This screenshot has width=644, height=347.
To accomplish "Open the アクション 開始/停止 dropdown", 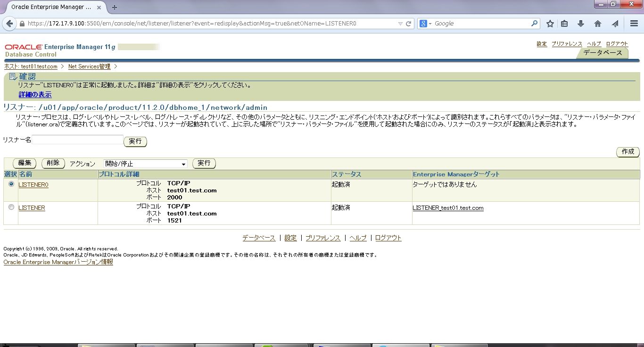I will tap(145, 164).
